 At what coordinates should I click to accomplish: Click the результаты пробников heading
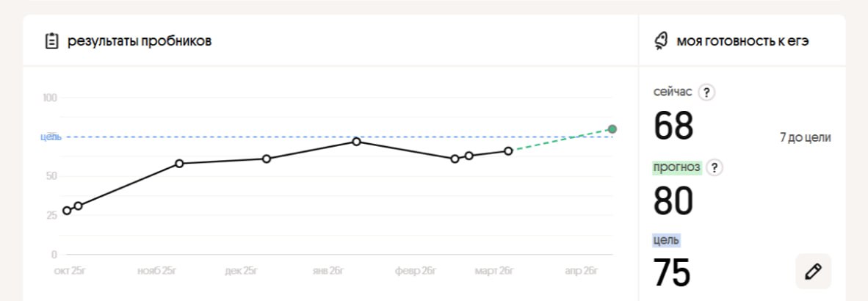coord(140,41)
